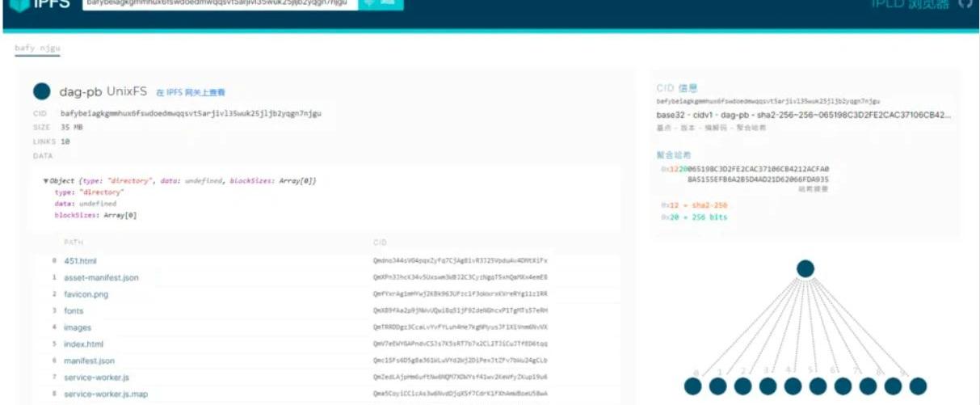Click the 'data: undefined' property row
The height and width of the screenshot is (405, 980).
pos(86,204)
